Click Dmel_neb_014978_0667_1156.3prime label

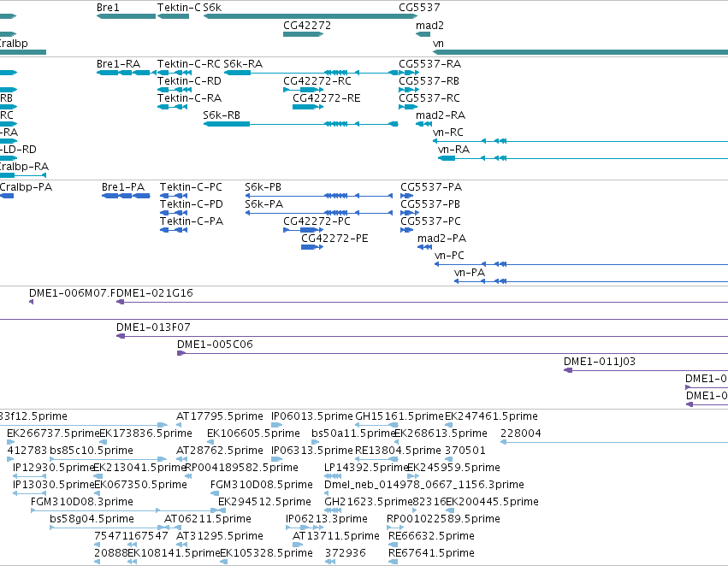click(x=424, y=486)
